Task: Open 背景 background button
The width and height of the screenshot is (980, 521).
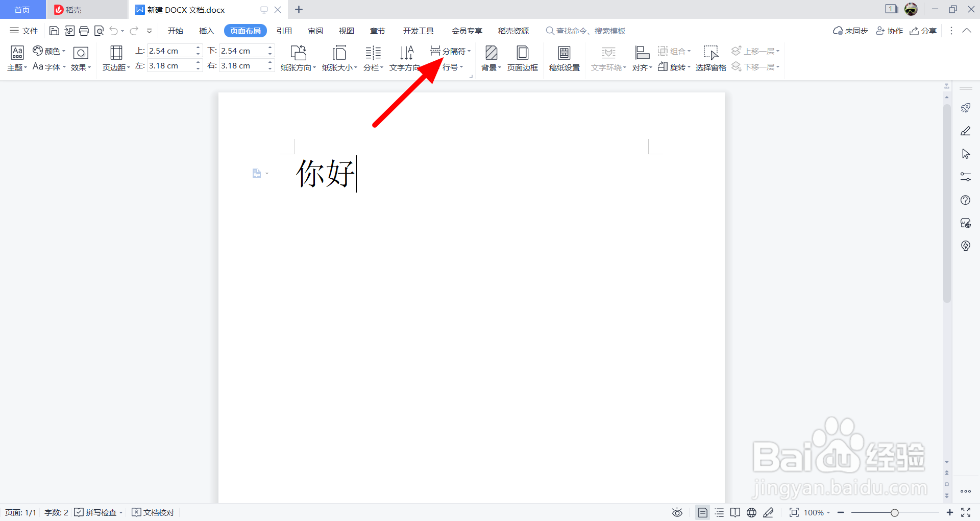Action: (491, 59)
